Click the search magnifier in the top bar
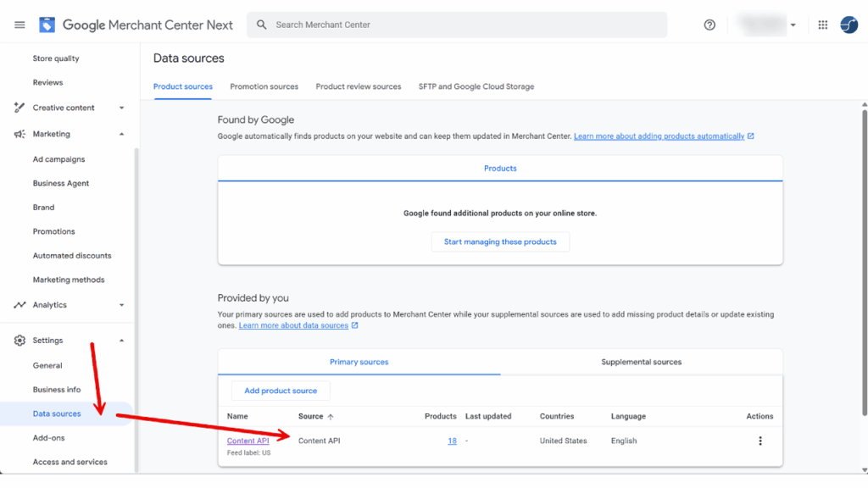868x488 pixels. (261, 25)
